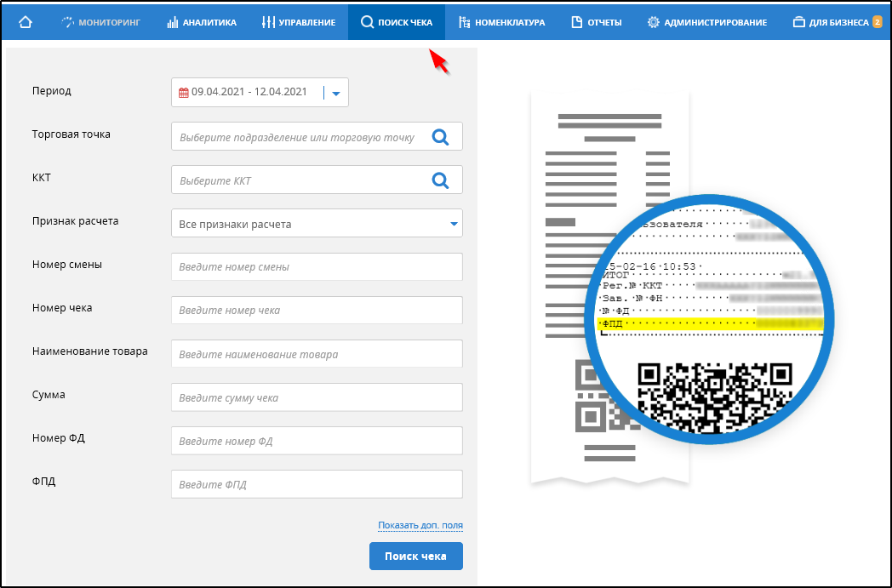Image resolution: width=892 pixels, height=588 pixels.
Task: Expand the Период date range dropdown arrow
Action: (x=336, y=94)
